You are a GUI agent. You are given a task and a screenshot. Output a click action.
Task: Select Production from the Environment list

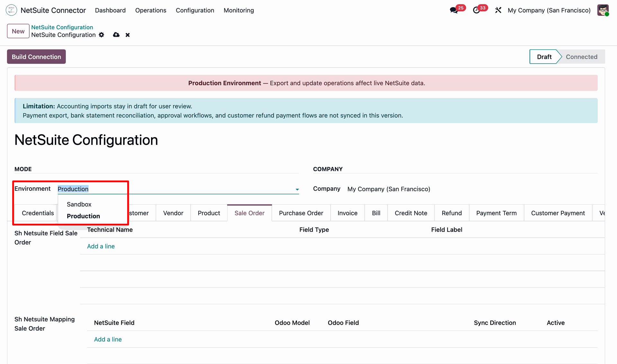point(83,216)
